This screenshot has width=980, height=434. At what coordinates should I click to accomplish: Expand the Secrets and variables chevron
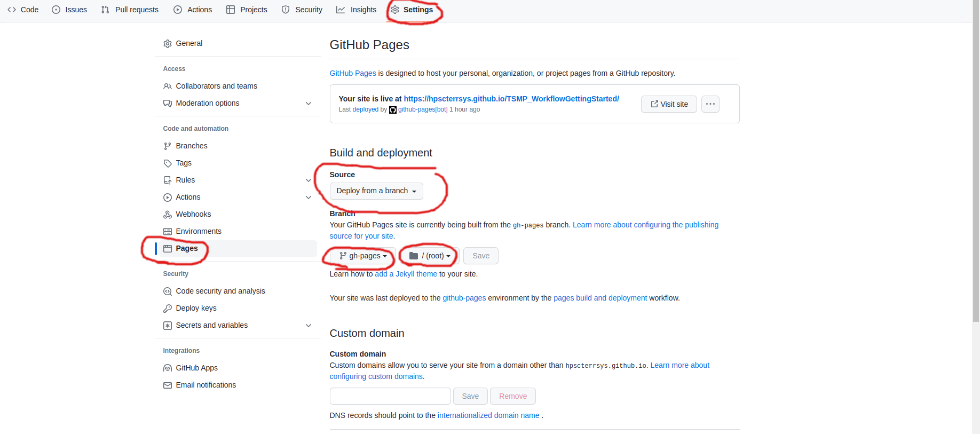pos(309,326)
